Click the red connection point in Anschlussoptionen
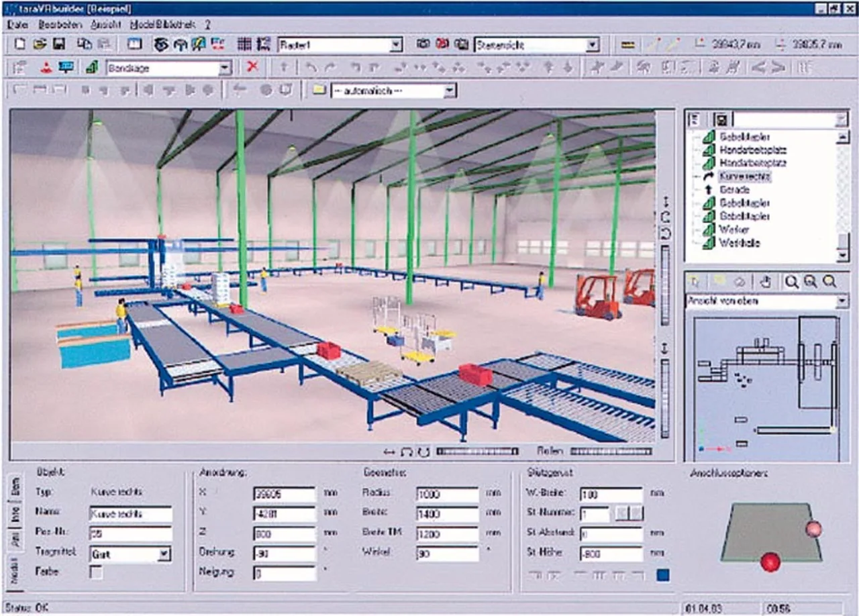The image size is (859, 616). click(770, 562)
